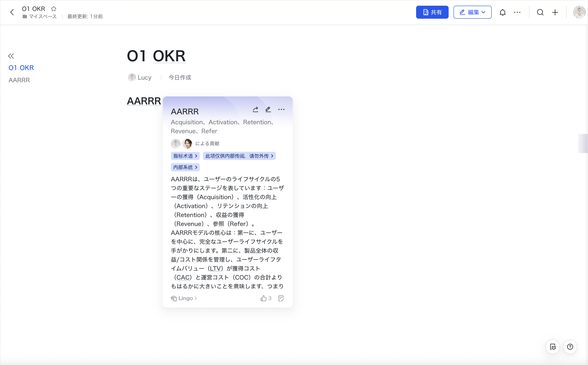Open AARRR card three-dot menu
Image resolution: width=588 pixels, height=365 pixels.
281,110
